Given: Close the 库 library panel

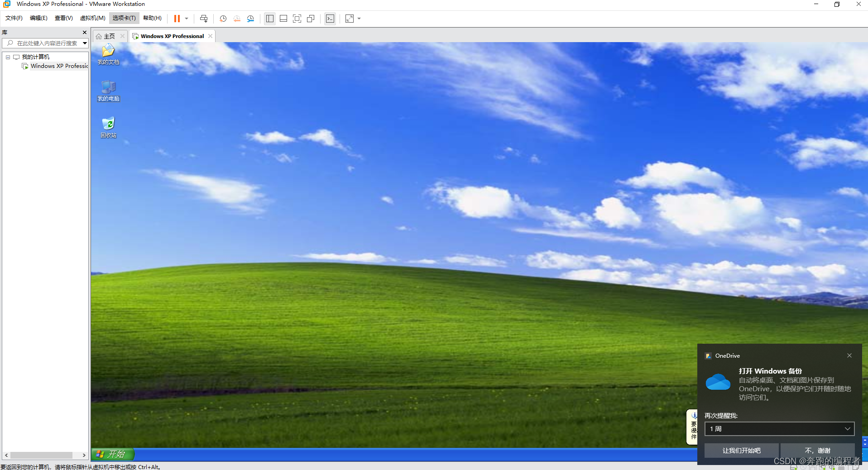Looking at the screenshot, I should coord(85,33).
